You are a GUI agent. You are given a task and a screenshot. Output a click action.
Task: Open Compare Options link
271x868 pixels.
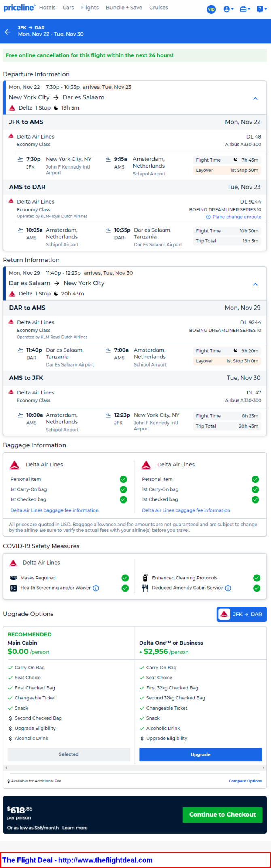click(245, 781)
